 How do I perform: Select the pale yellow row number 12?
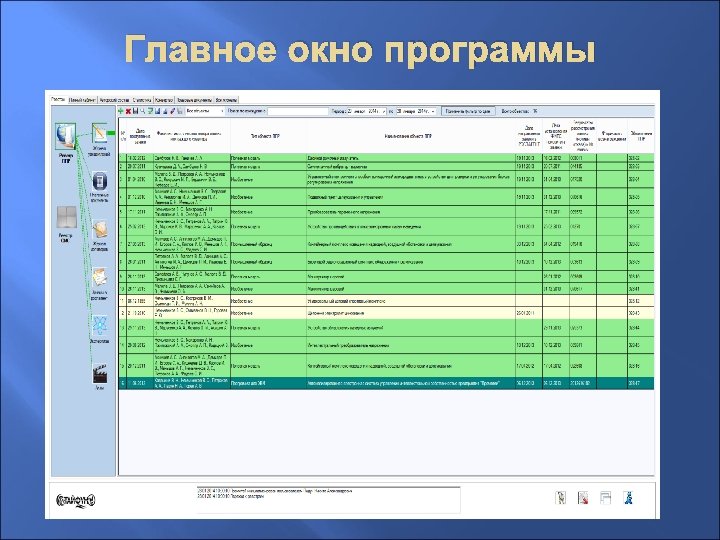[386, 313]
